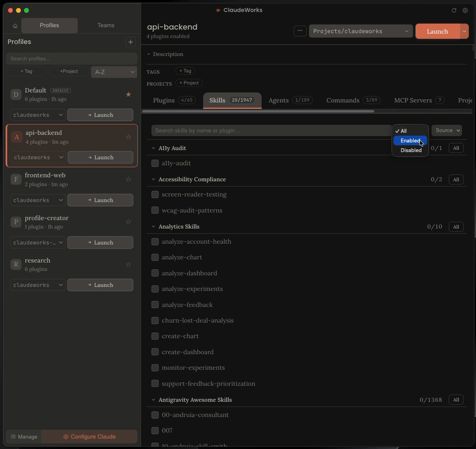Open the Source dropdown
Image resolution: width=476 pixels, height=449 pixels.
[446, 130]
